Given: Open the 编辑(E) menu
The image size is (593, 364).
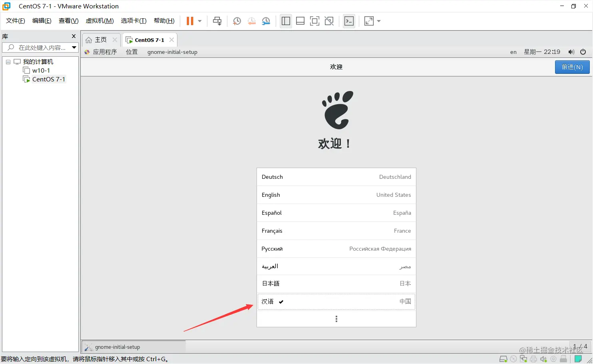Looking at the screenshot, I should (42, 21).
